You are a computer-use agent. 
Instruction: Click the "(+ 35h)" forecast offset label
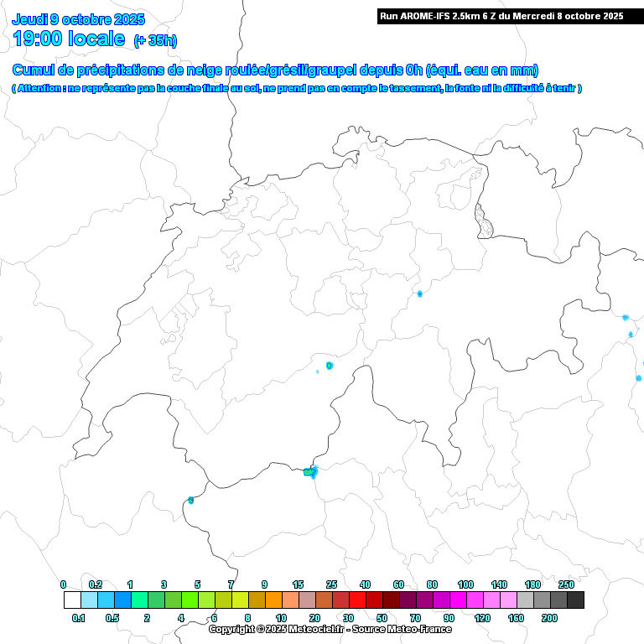coord(155,40)
